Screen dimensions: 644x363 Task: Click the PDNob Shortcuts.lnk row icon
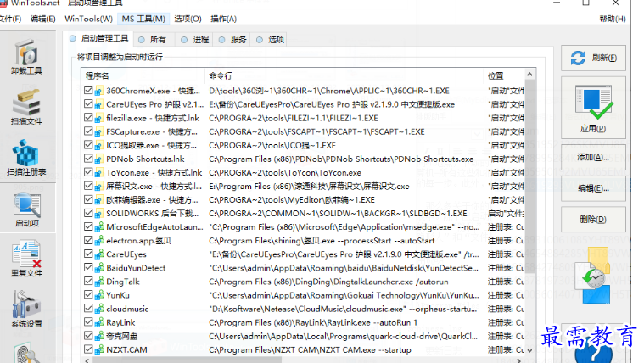coord(99,159)
